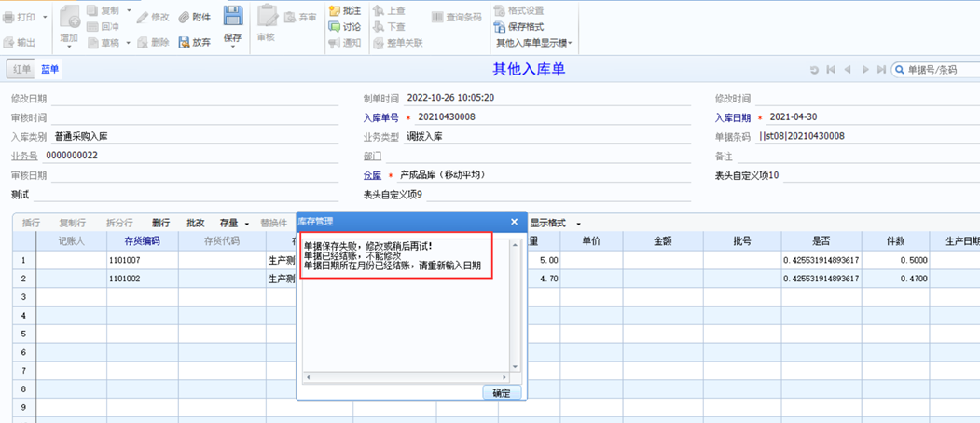Click the 上查 up arrow icon
This screenshot has width=980, height=423.
tap(379, 10)
